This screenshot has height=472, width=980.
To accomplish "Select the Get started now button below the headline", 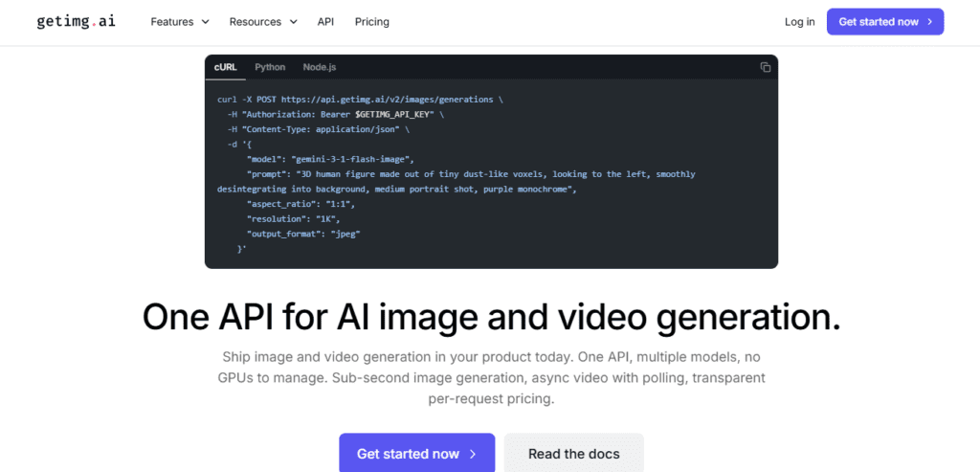I will [417, 453].
